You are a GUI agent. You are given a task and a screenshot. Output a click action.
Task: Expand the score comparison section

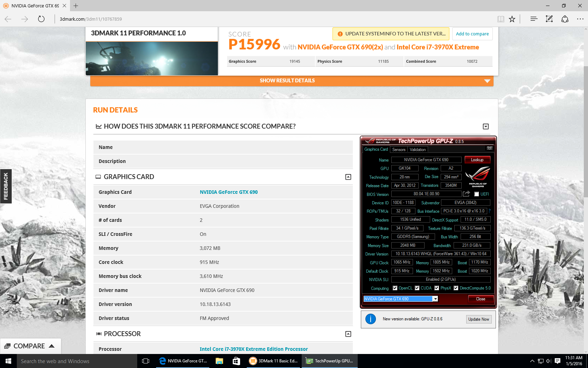[x=486, y=127]
